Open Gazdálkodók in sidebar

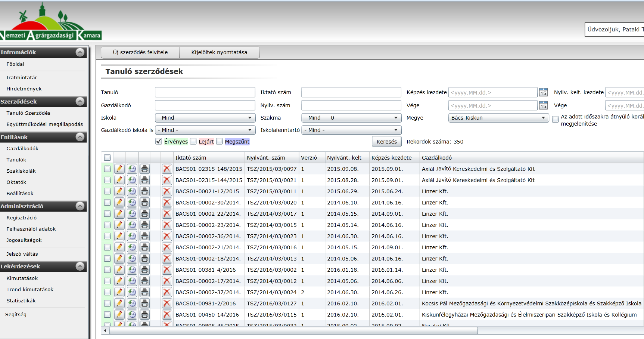tap(22, 148)
